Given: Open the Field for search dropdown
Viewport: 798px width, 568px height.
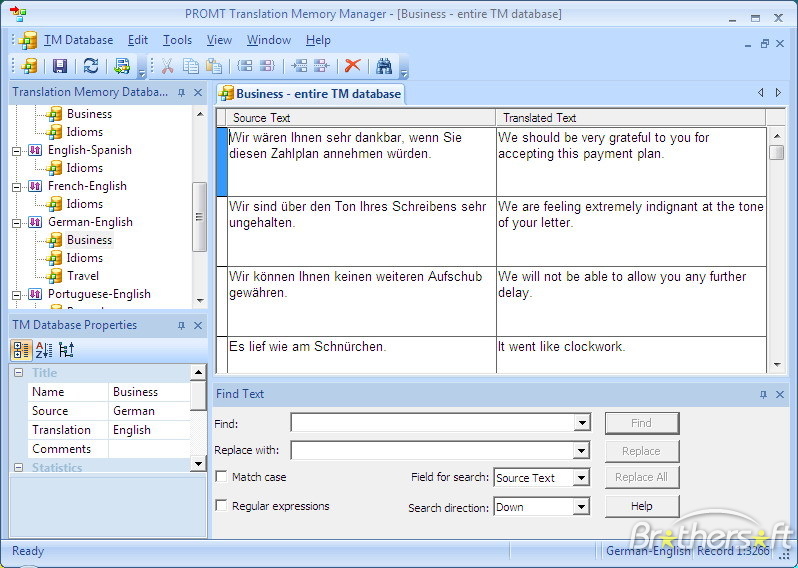Looking at the screenshot, I should pos(581,478).
